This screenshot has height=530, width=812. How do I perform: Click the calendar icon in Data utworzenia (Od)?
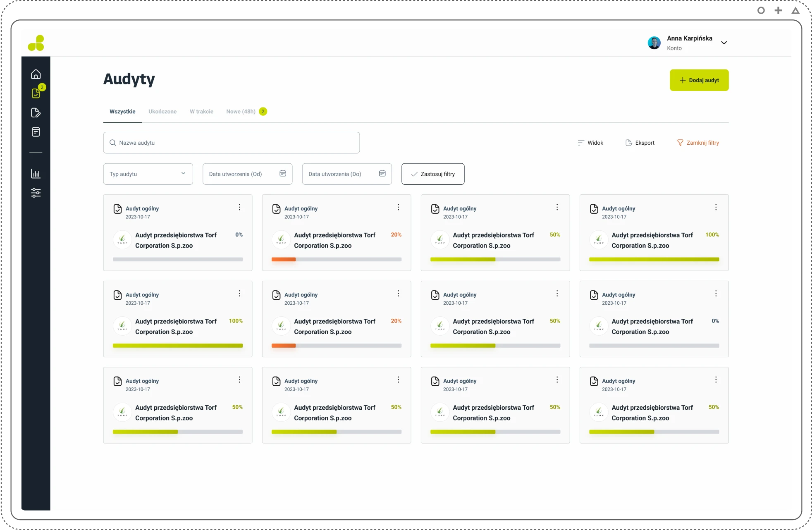click(283, 174)
